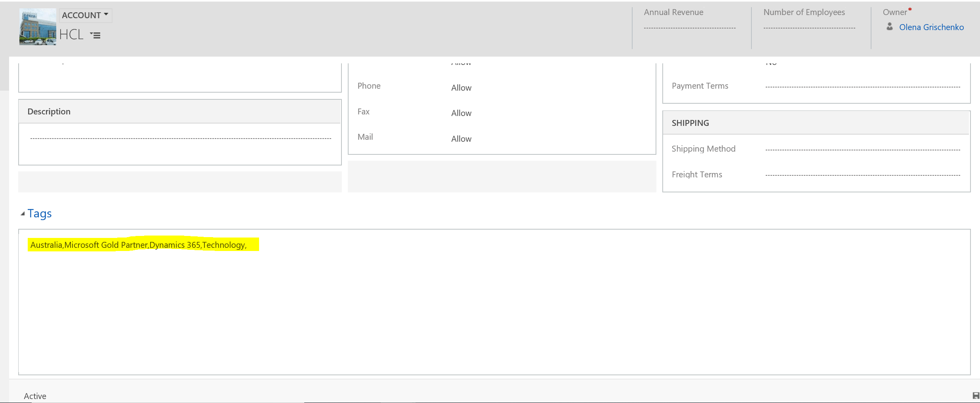Collapse the Tags section
This screenshot has width=980, height=403.
[23, 214]
